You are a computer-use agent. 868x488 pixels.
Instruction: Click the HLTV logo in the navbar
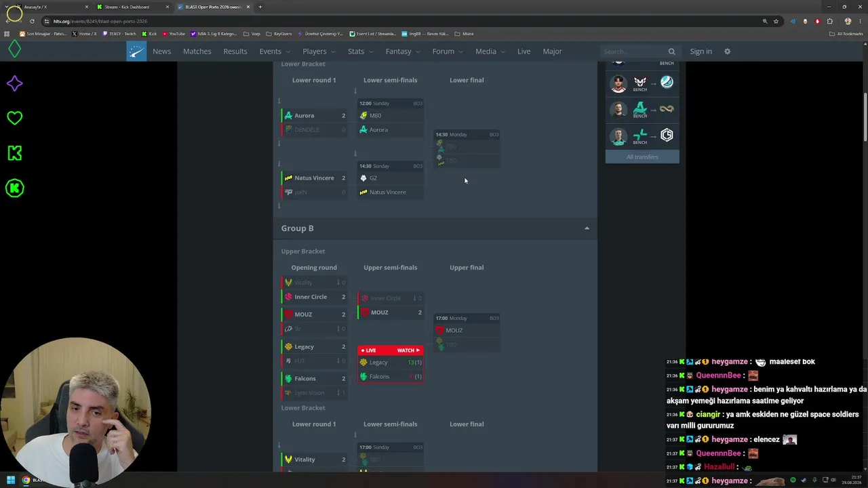[136, 52]
